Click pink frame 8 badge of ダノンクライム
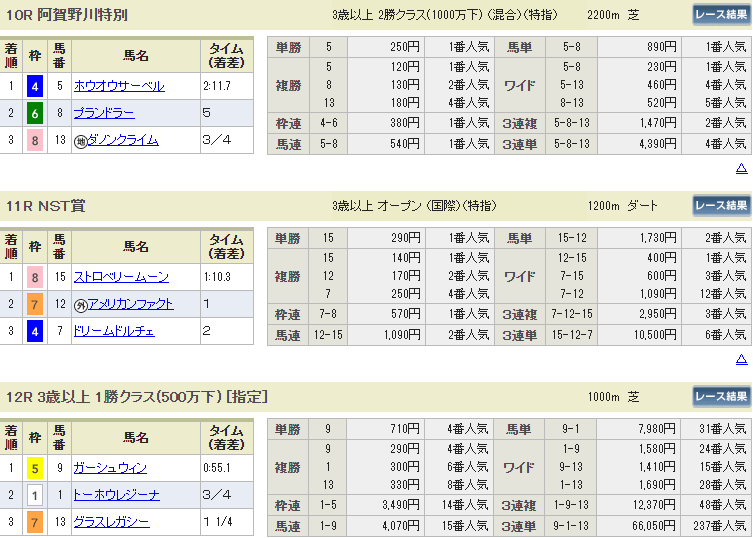This screenshot has height=538, width=753. [35, 140]
